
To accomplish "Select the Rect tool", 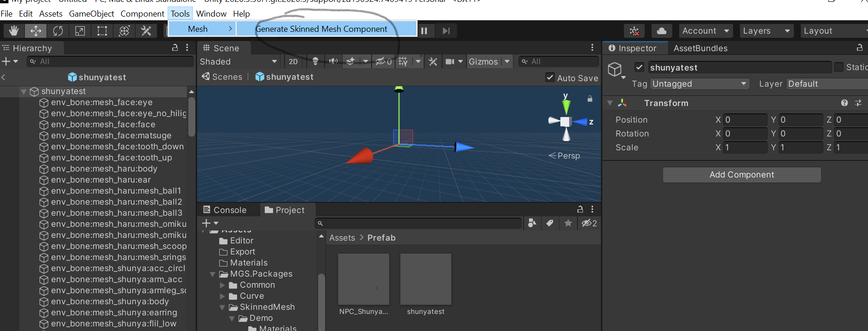I will (x=102, y=31).
